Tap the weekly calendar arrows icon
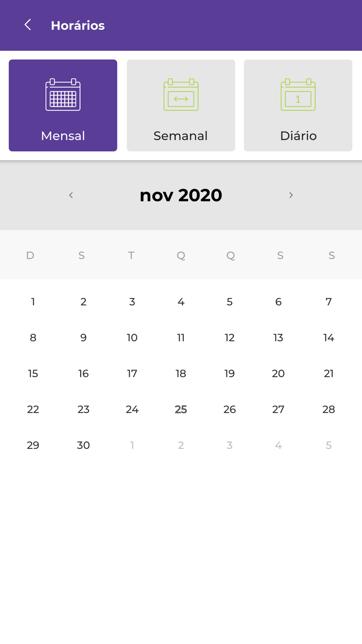 coord(181,95)
